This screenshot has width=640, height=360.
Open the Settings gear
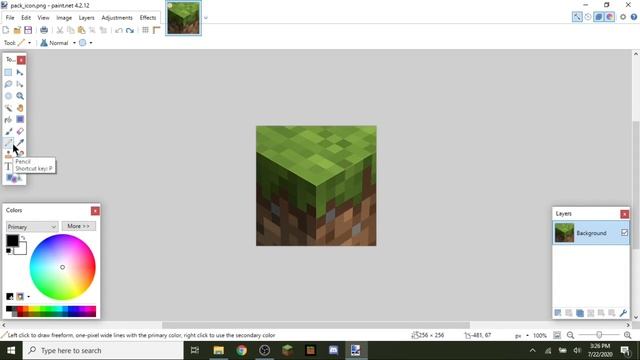point(623,17)
